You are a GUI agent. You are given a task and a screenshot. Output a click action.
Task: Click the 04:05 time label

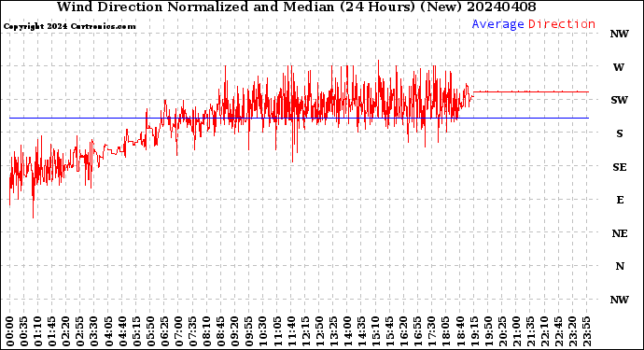click(108, 331)
